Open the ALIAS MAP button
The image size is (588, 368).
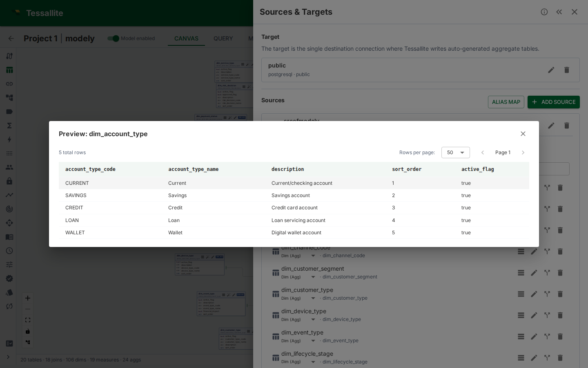(506, 102)
